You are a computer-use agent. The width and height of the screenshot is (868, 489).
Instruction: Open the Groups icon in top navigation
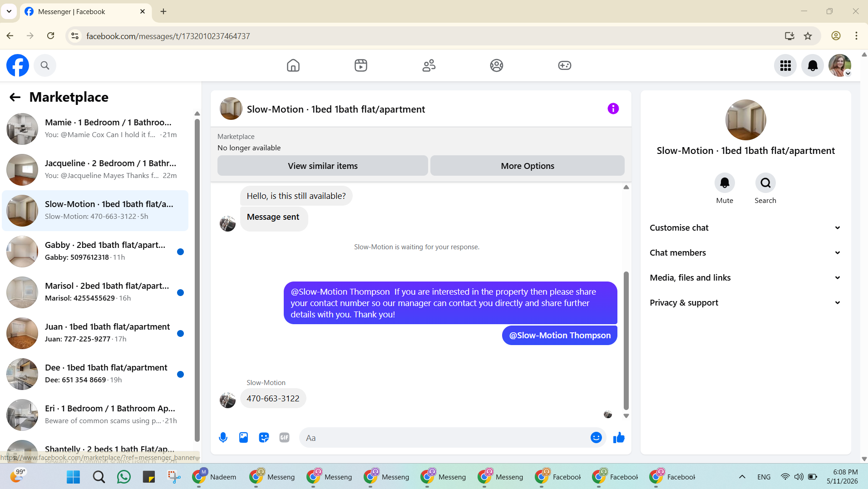(x=497, y=65)
